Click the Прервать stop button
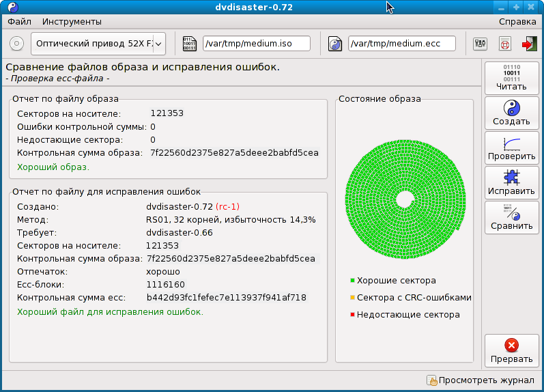 [x=511, y=350]
